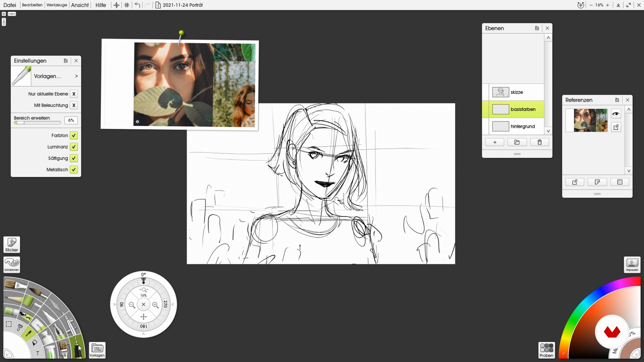644x362 pixels.
Task: Open the Proben color samples button
Action: 547,350
